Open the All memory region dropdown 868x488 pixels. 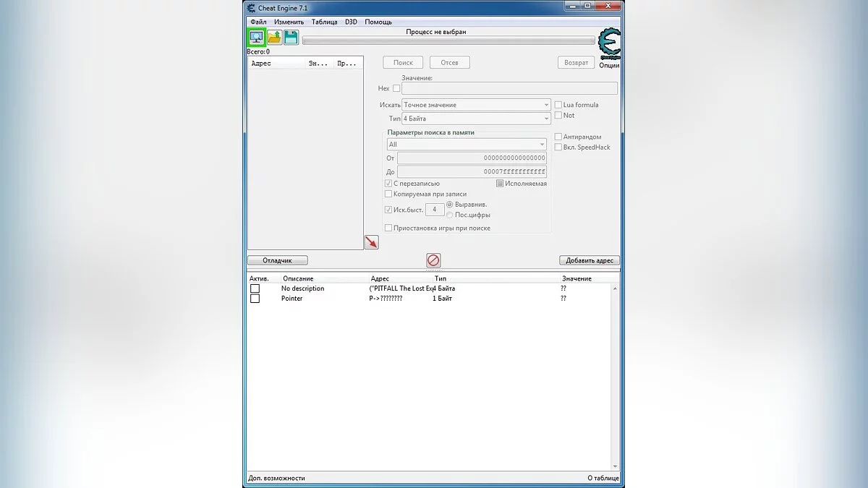tap(466, 145)
